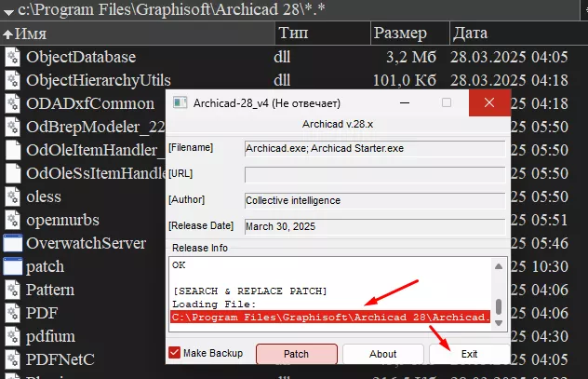The width and height of the screenshot is (588, 379).
Task: Click the Release Info scroll down arrow
Action: point(499,323)
